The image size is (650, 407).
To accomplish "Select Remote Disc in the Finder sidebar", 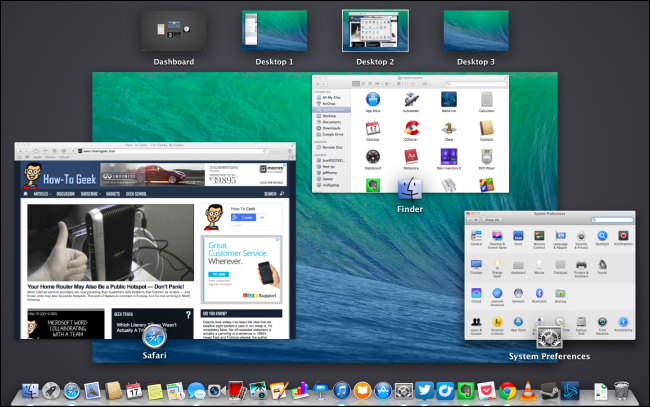I will [331, 148].
